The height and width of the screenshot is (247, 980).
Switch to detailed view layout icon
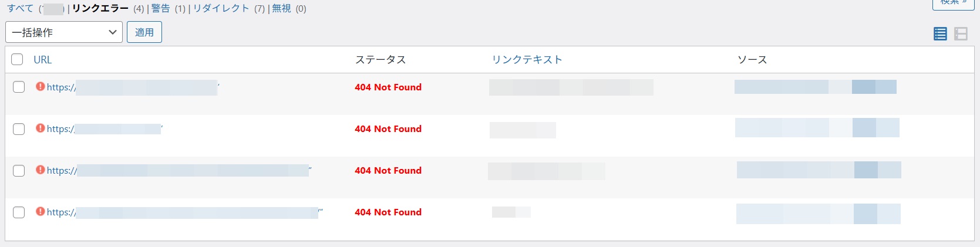pyautogui.click(x=961, y=34)
